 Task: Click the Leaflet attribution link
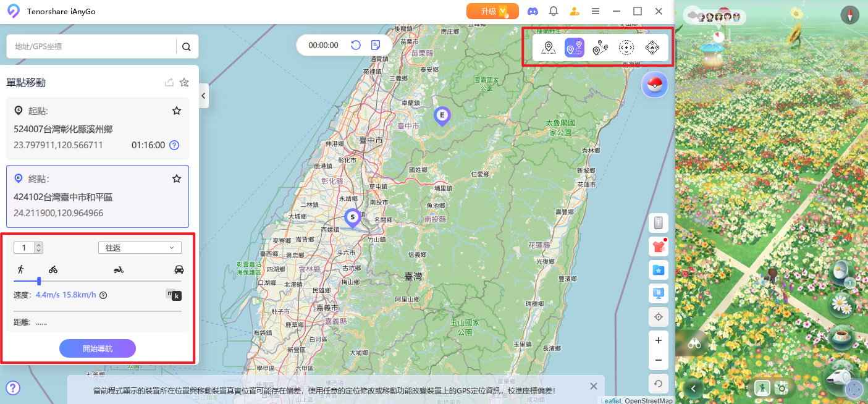pos(610,400)
